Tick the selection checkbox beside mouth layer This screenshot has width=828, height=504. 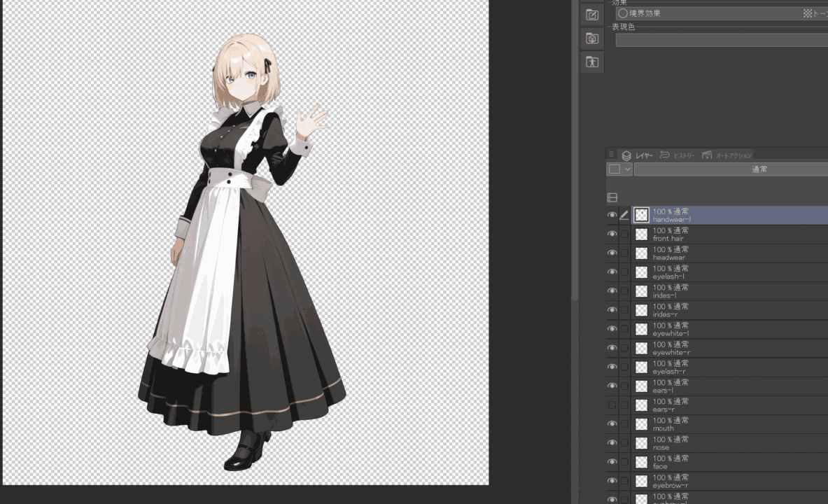click(x=624, y=424)
